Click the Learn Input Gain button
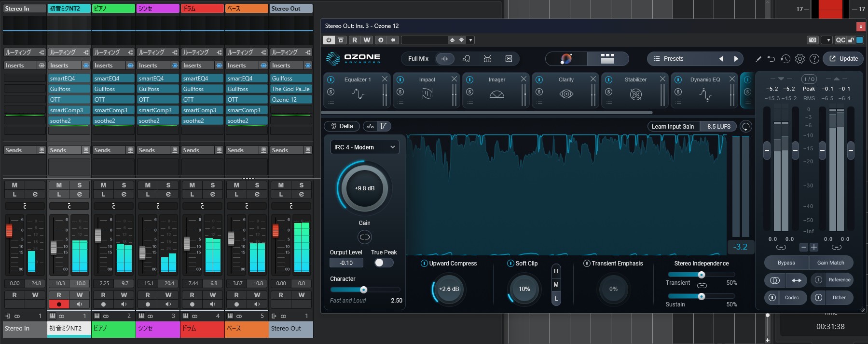The width and height of the screenshot is (868, 344). point(673,127)
